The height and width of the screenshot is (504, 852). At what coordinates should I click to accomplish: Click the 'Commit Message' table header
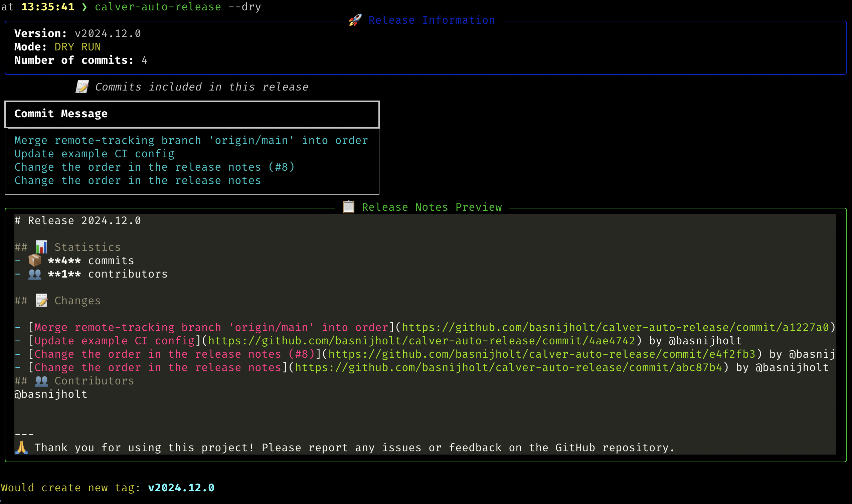(x=61, y=114)
